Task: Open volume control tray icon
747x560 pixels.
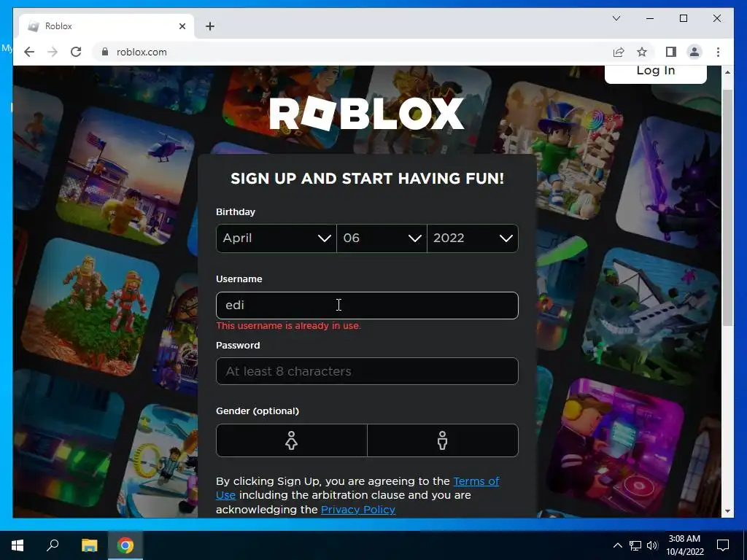Action: coord(652,545)
